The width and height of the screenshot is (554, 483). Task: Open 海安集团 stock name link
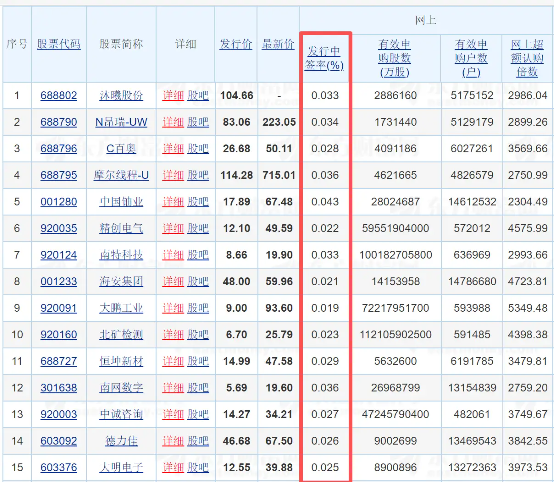tap(121, 282)
